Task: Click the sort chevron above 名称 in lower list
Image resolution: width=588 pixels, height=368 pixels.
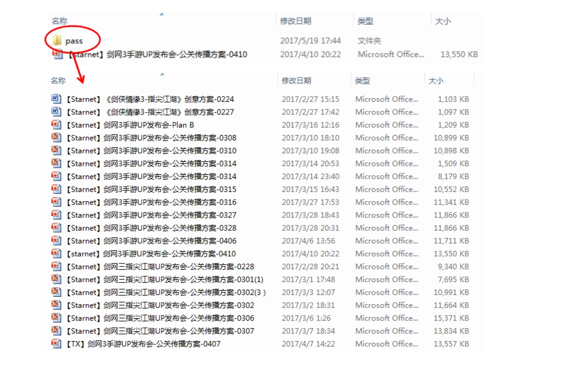Action: click(x=162, y=75)
